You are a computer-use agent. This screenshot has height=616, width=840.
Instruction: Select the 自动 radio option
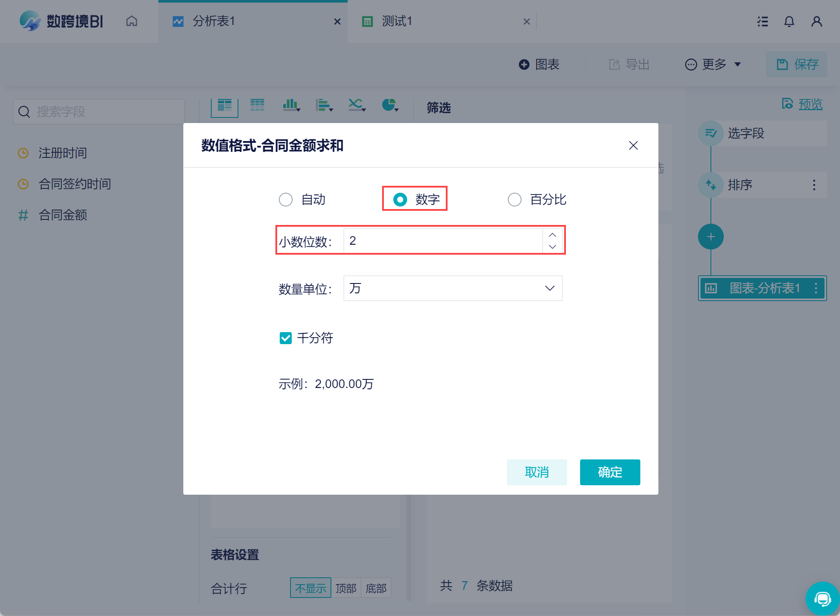coord(286,200)
